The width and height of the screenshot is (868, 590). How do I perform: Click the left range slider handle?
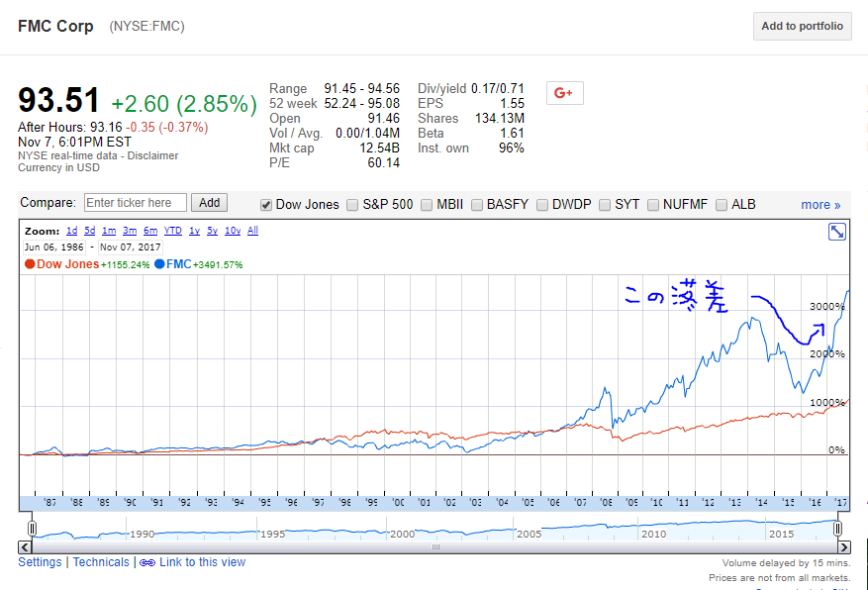32,529
